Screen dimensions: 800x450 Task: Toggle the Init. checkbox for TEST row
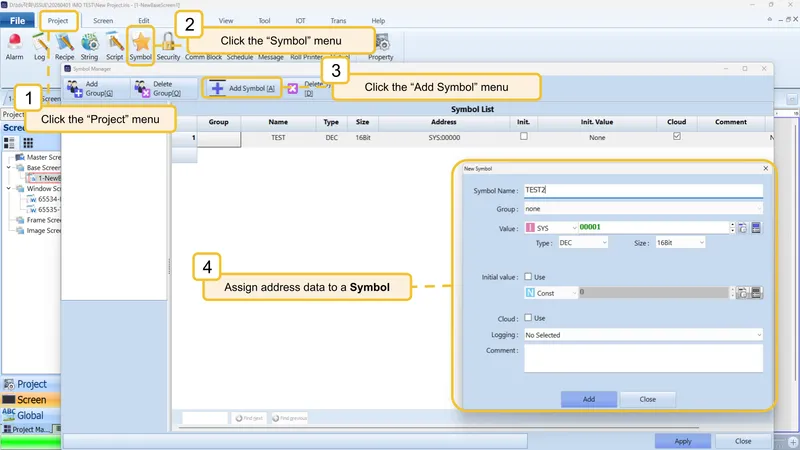point(523,137)
